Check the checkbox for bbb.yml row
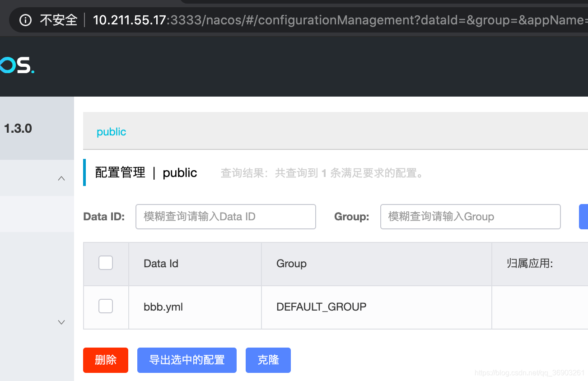The height and width of the screenshot is (381, 588). [106, 306]
